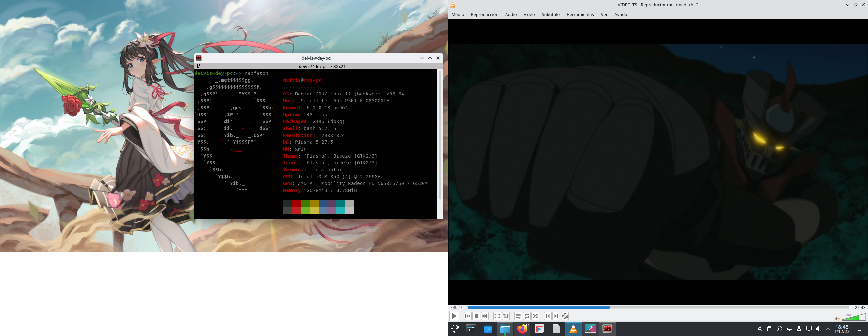
Task: Stop playback in VLC
Action: pos(476,316)
